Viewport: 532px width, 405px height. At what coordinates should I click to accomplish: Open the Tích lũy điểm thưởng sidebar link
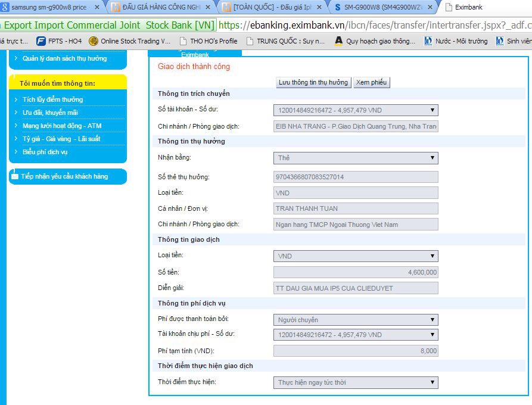(x=52, y=99)
